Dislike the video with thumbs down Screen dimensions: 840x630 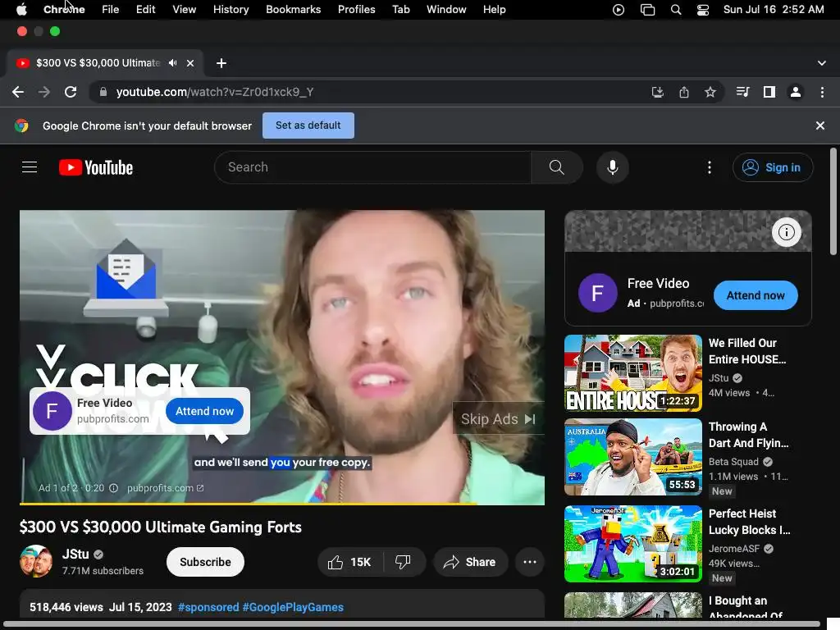(403, 562)
